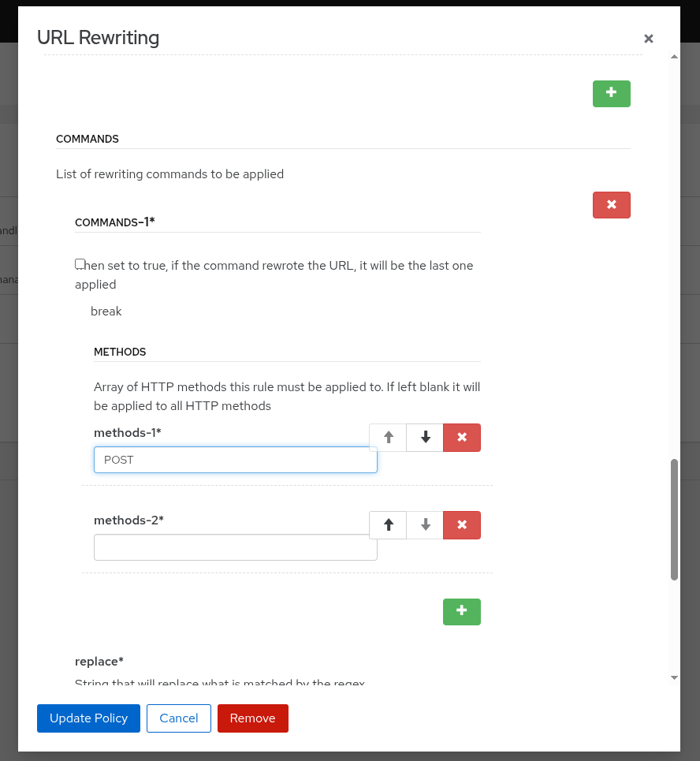This screenshot has width=700, height=761.
Task: Close the URL Rewriting dialog
Action: [x=649, y=39]
